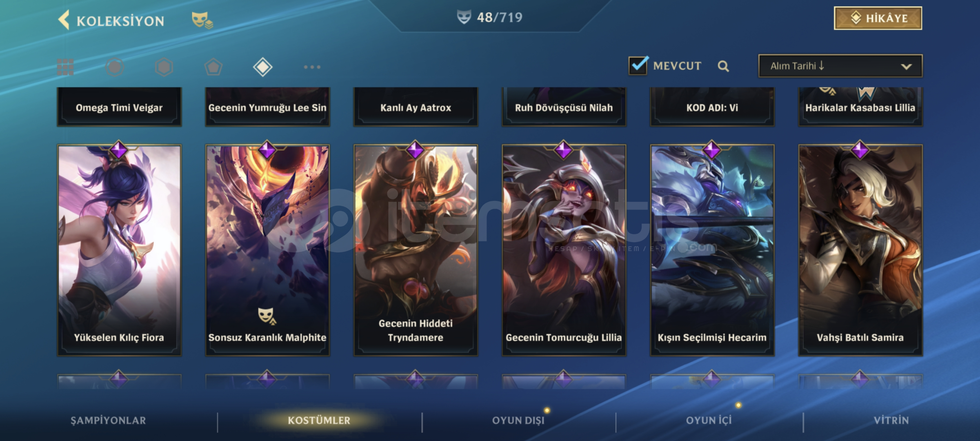Select the Vahşi Batılı Samira skin
Viewport: 980px width, 441px height.
click(860, 250)
